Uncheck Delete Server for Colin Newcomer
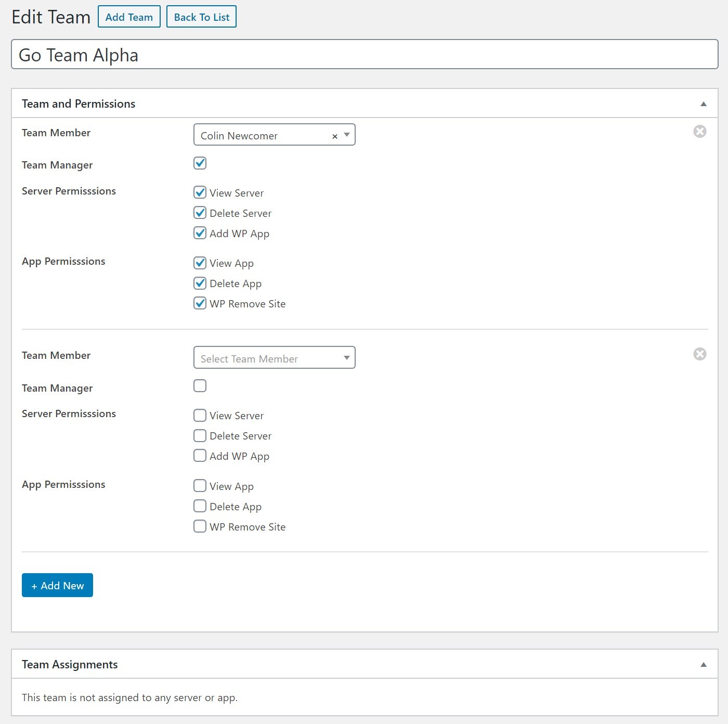 pos(200,213)
